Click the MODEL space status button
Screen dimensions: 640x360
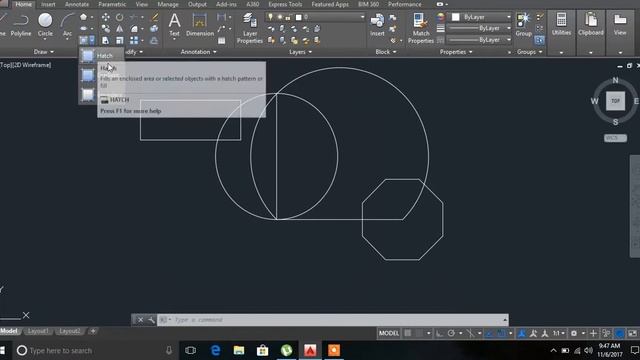click(389, 333)
